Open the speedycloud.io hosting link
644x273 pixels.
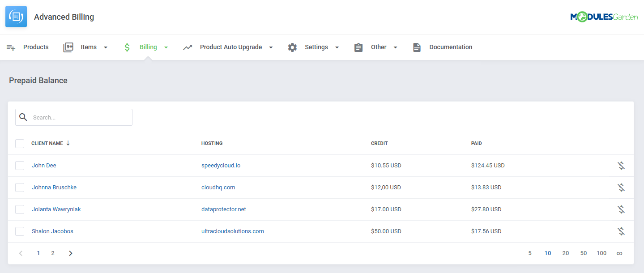pos(221,165)
